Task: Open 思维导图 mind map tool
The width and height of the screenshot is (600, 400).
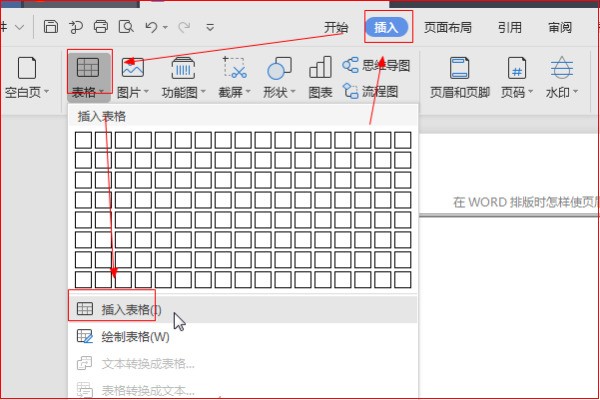Action: point(376,65)
